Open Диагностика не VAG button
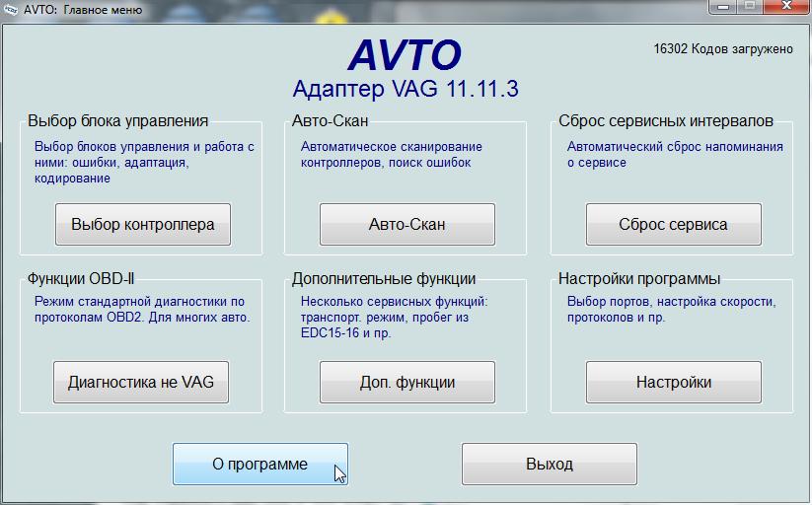 pyautogui.click(x=141, y=383)
